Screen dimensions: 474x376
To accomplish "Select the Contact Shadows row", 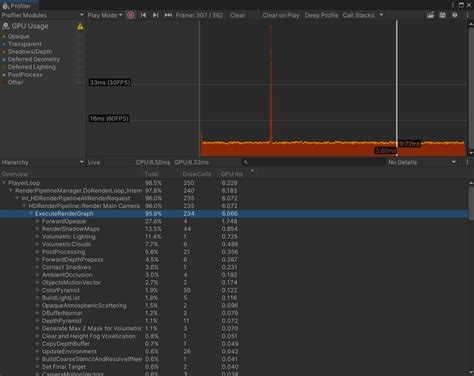I will click(234, 267).
